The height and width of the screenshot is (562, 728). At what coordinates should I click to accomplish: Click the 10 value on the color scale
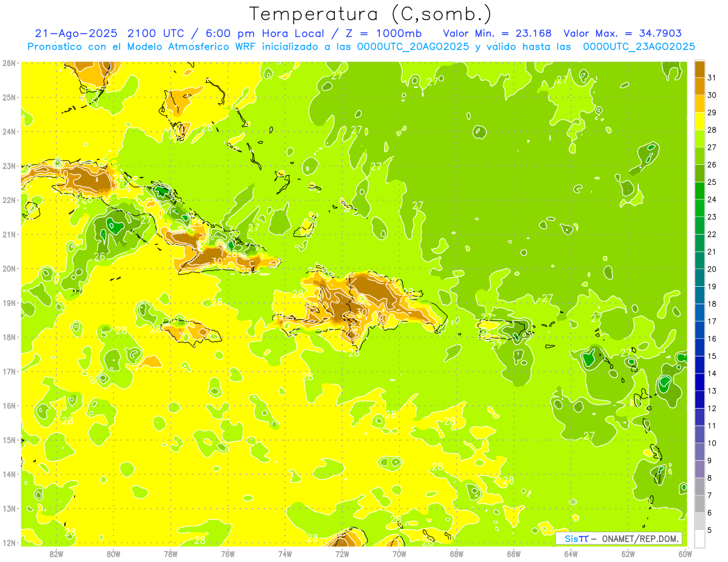(x=712, y=443)
